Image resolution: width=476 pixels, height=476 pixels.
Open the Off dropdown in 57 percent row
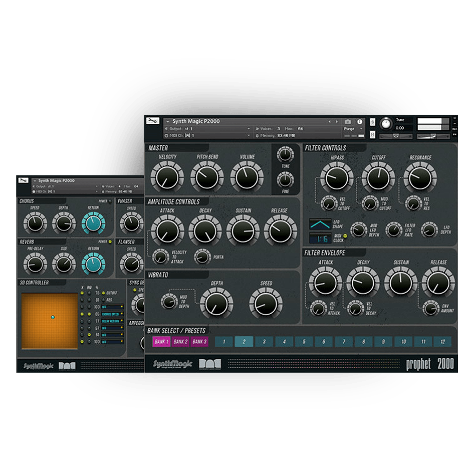click(113, 328)
